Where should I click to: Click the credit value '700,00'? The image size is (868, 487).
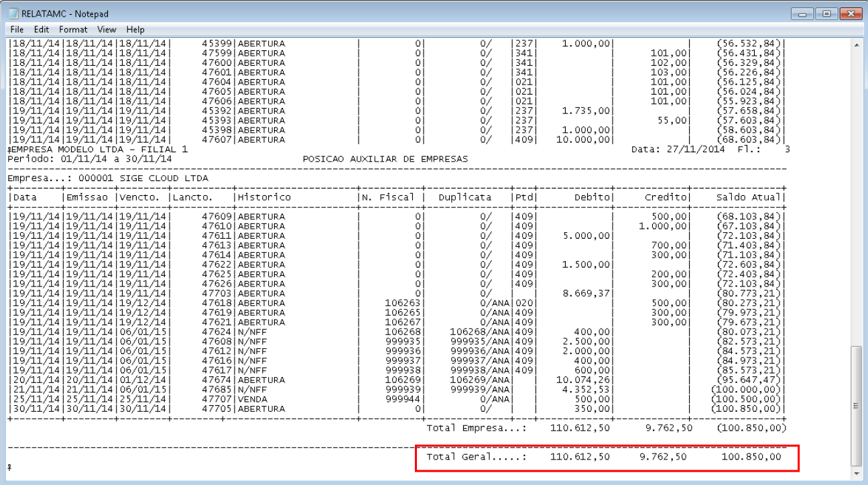(670, 246)
